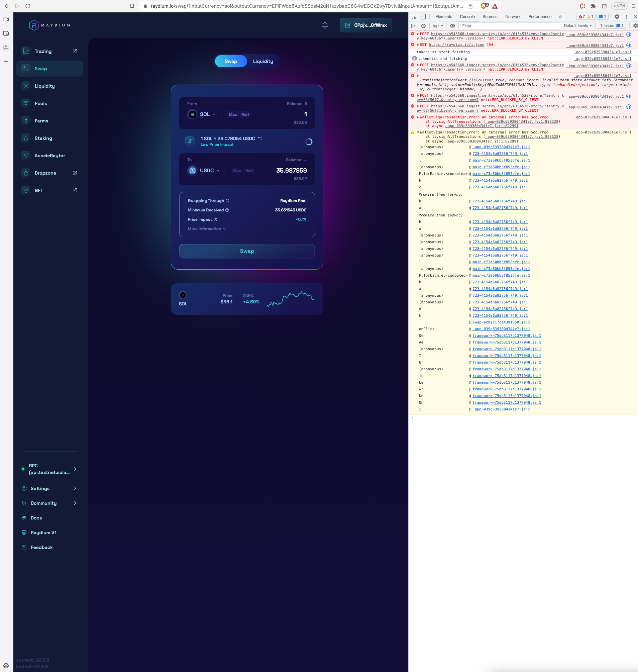Screen dimensions: 638x672
Task: Reload the browser page
Action: tap(28, 6)
